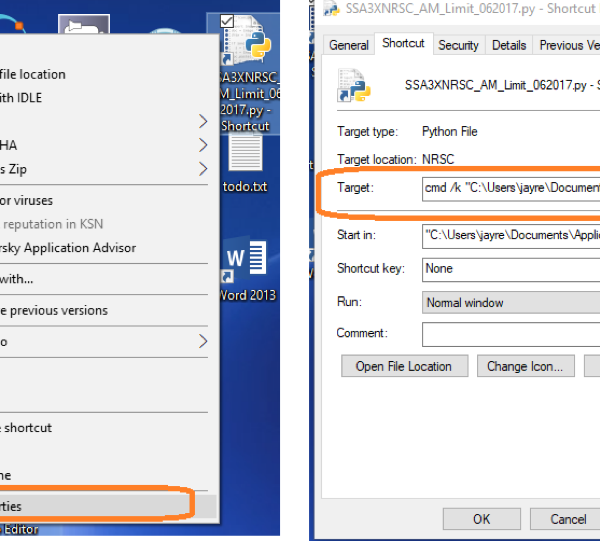Image resolution: width=600 pixels, height=541 pixels.
Task: Switch to the General tab
Action: [x=349, y=45]
